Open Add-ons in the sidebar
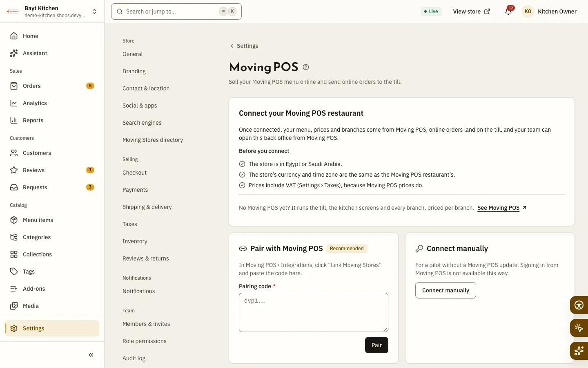The width and height of the screenshot is (588, 368). pyautogui.click(x=52, y=289)
